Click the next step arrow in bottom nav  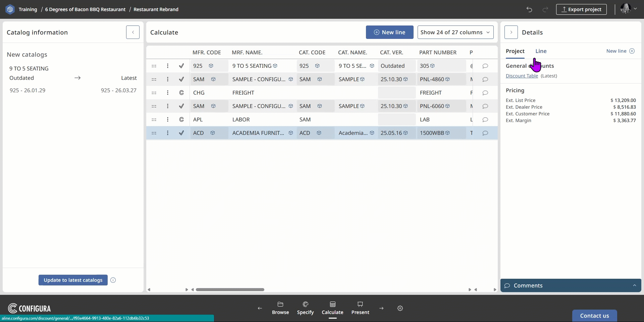(381, 308)
